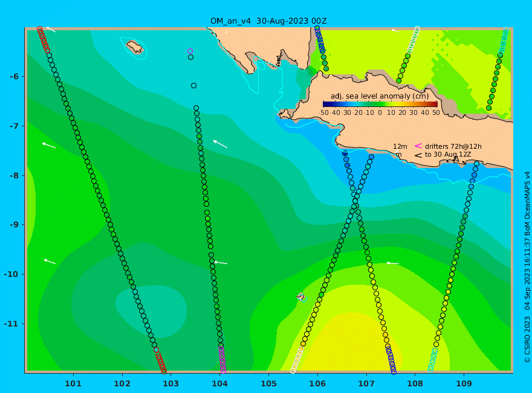Click the magenta drifter arrow legend symbol
Viewport: 532px width, 393px height.
point(418,146)
